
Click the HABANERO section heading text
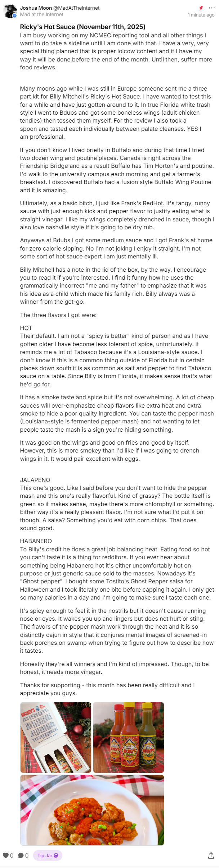pyautogui.click(x=36, y=541)
